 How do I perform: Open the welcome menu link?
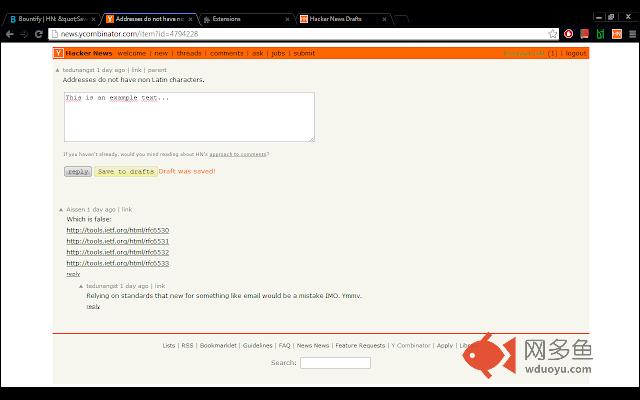pyautogui.click(x=131, y=53)
